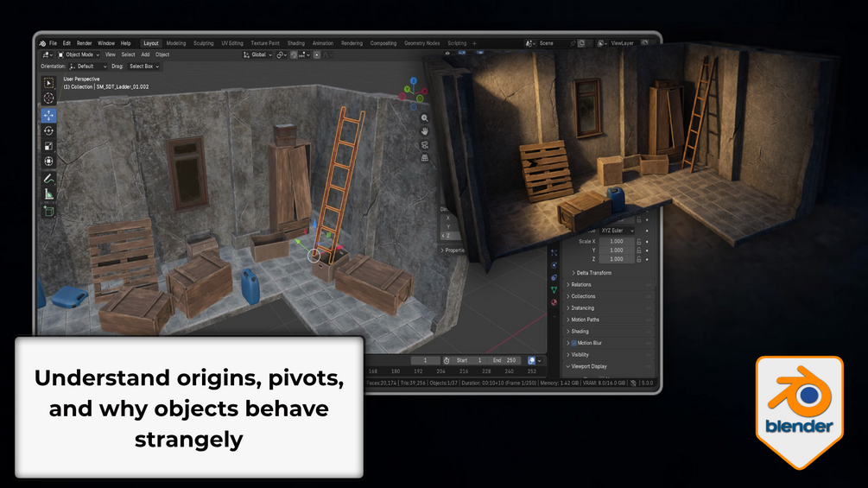The width and height of the screenshot is (868, 488).
Task: Toggle Scale Y lock icon
Action: coord(639,250)
